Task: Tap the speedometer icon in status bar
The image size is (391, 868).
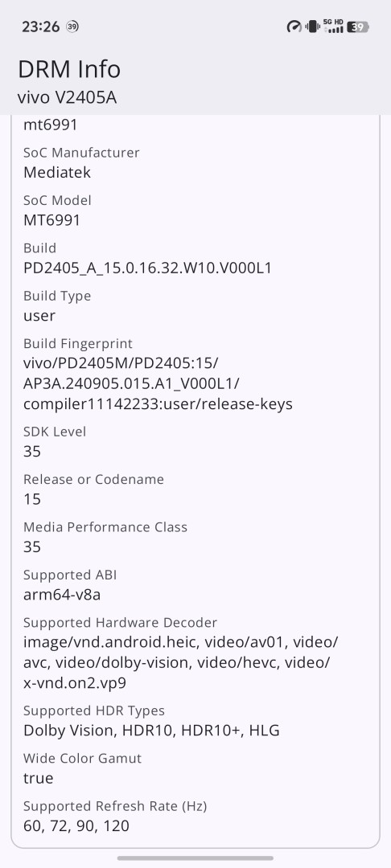Action: [x=294, y=27]
